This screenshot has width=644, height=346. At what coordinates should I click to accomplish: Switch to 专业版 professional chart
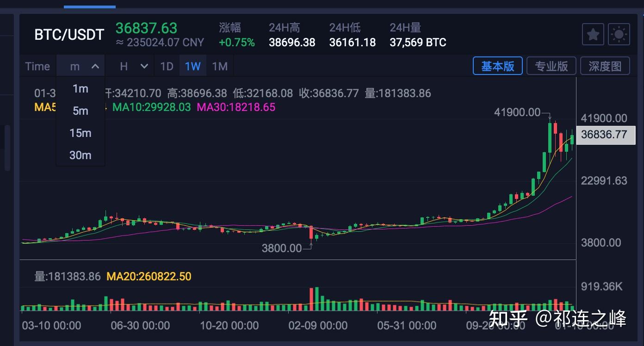[551, 66]
